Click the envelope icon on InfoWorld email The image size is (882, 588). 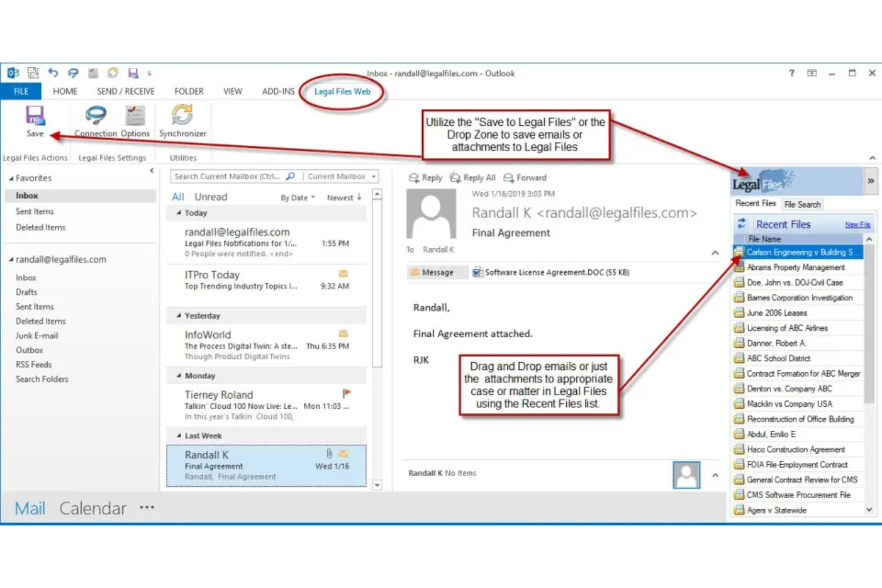[x=343, y=334]
